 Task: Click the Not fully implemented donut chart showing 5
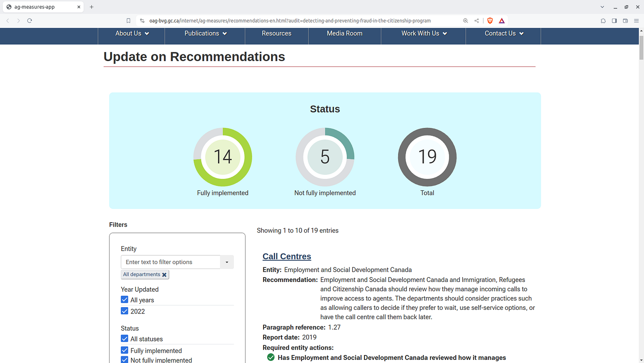pos(325,157)
